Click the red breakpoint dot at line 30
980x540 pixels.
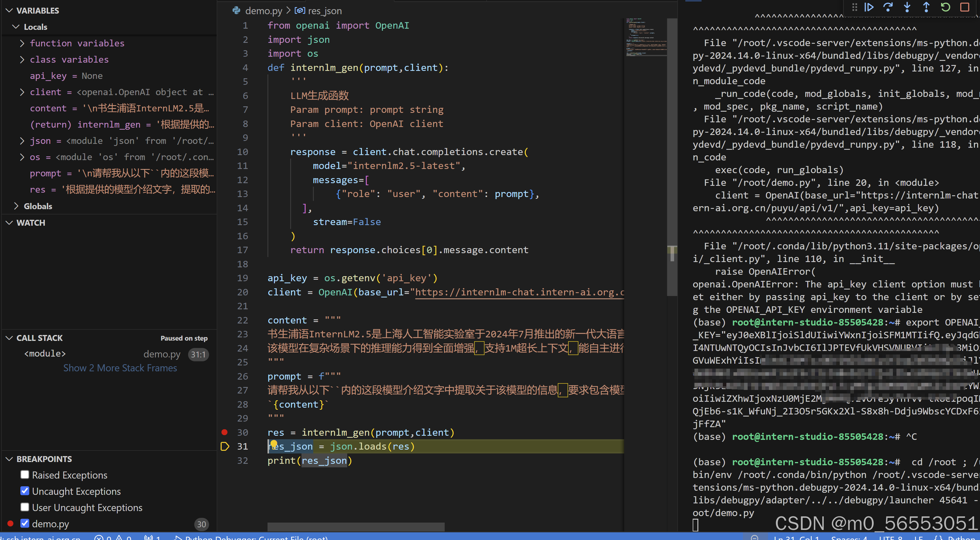click(224, 432)
